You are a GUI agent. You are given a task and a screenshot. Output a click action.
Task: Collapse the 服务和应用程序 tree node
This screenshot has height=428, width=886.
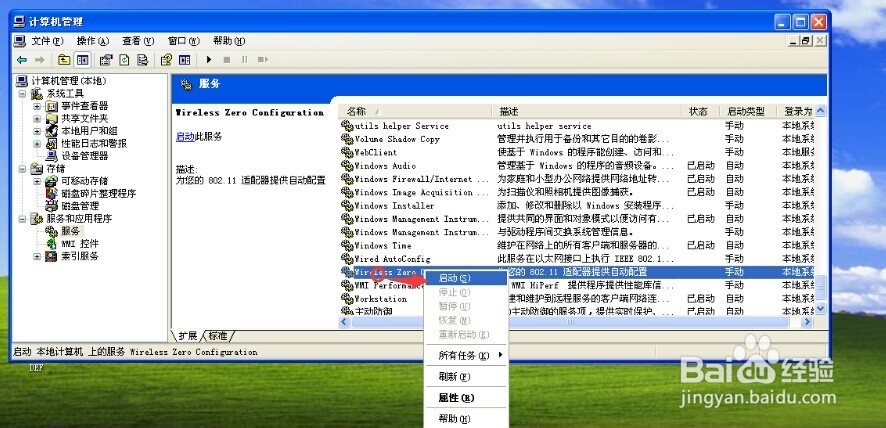click(22, 219)
